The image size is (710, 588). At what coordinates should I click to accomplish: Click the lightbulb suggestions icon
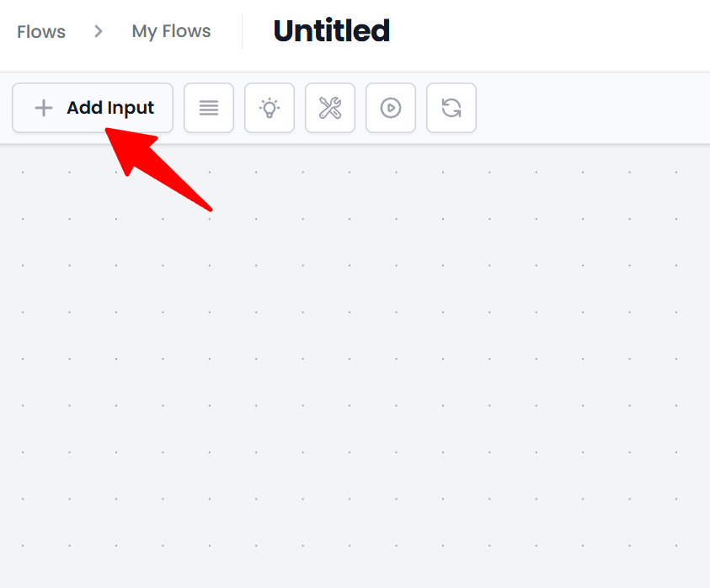[270, 108]
